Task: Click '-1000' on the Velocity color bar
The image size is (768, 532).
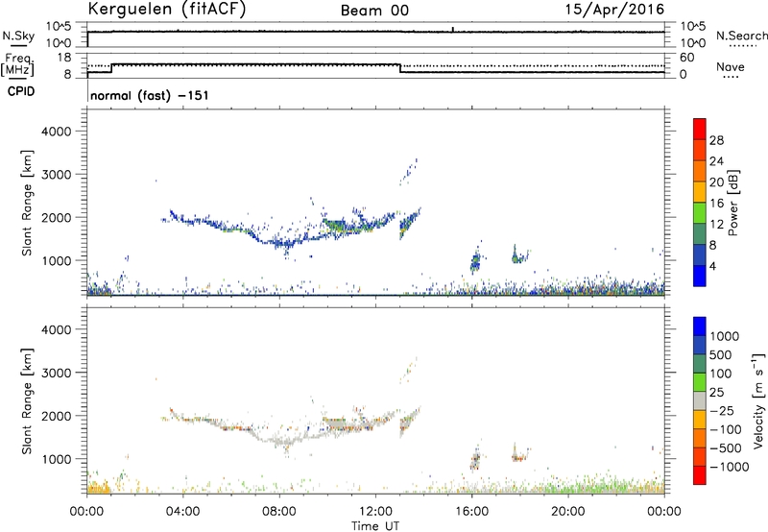Action: 729,467
